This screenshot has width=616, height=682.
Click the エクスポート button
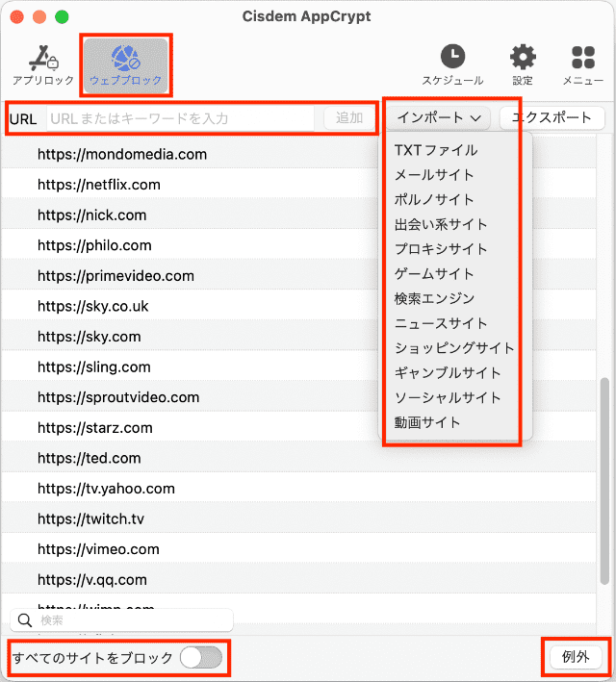(x=552, y=118)
